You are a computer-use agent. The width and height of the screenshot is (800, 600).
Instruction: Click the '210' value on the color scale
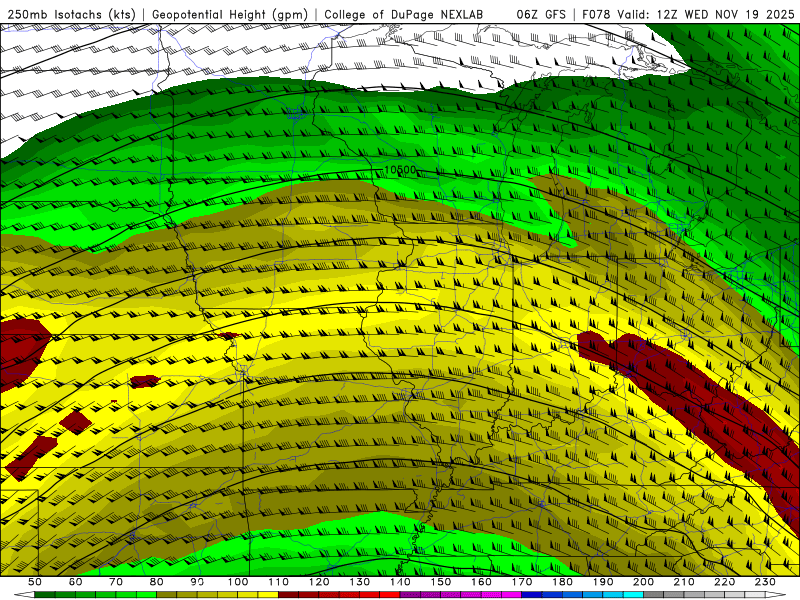[x=684, y=582]
